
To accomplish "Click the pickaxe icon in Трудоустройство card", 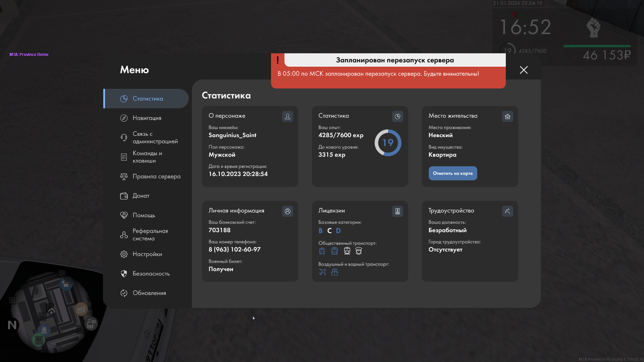I will click(507, 211).
